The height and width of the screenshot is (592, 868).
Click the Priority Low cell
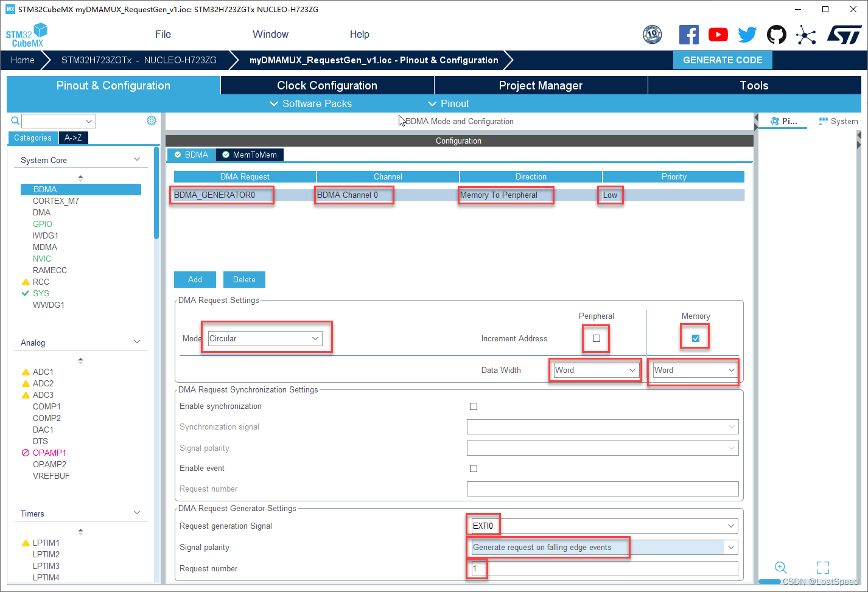[673, 195]
